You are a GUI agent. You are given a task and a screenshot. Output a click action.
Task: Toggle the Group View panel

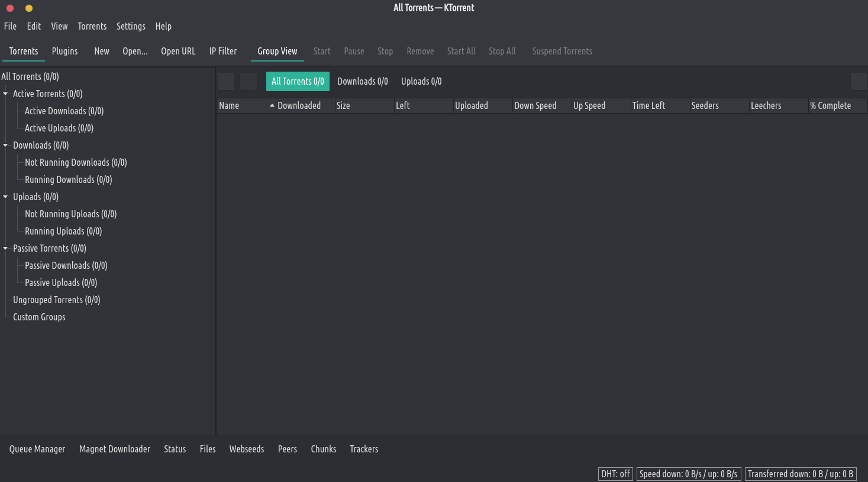pyautogui.click(x=277, y=51)
